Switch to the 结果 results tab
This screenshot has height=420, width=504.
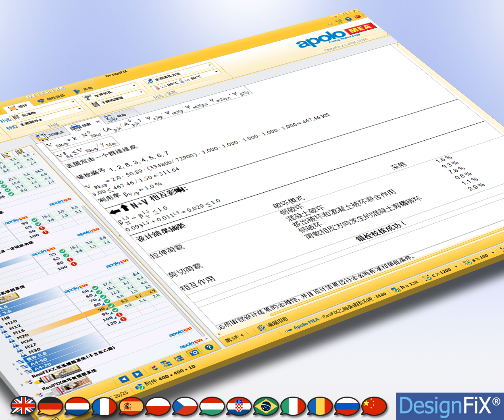(82, 126)
